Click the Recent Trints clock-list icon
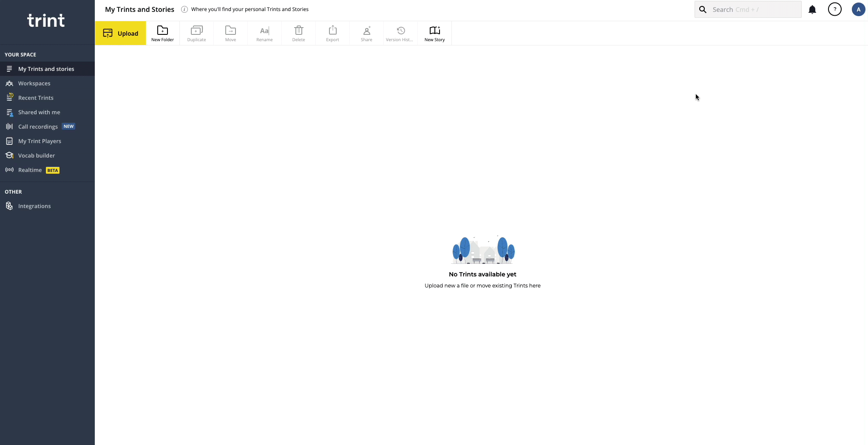Screen dimensions: 868x445 [9, 97]
